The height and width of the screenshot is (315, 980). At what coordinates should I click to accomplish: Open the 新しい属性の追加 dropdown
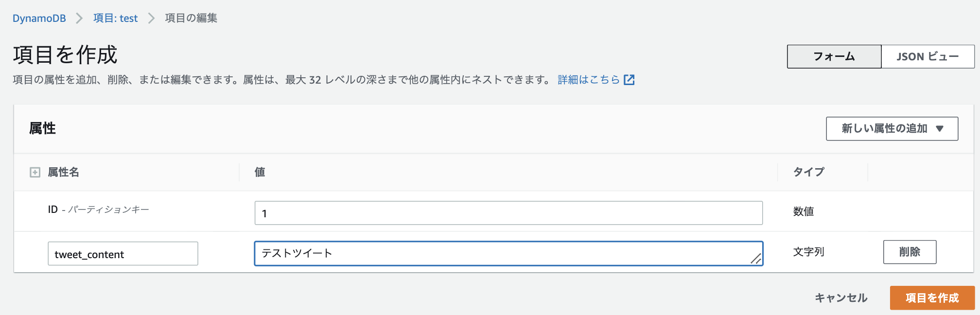(x=892, y=129)
